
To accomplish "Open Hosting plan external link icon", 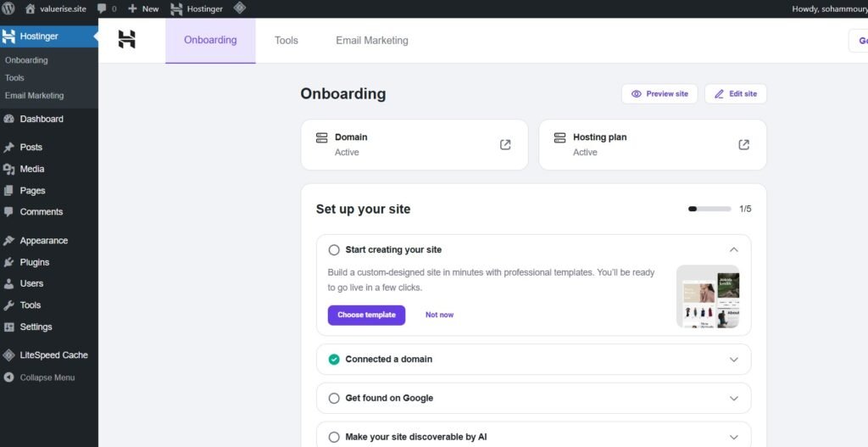I will tap(743, 144).
